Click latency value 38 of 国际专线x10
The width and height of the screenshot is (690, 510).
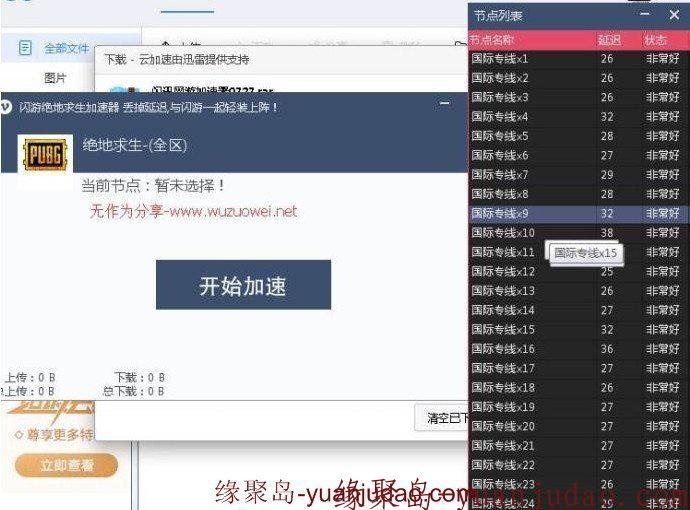607,233
